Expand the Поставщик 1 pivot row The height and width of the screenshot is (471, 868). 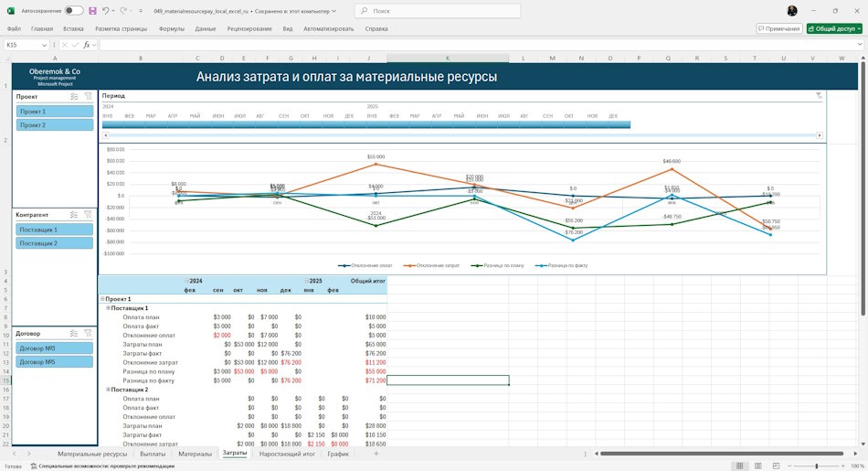(x=108, y=307)
